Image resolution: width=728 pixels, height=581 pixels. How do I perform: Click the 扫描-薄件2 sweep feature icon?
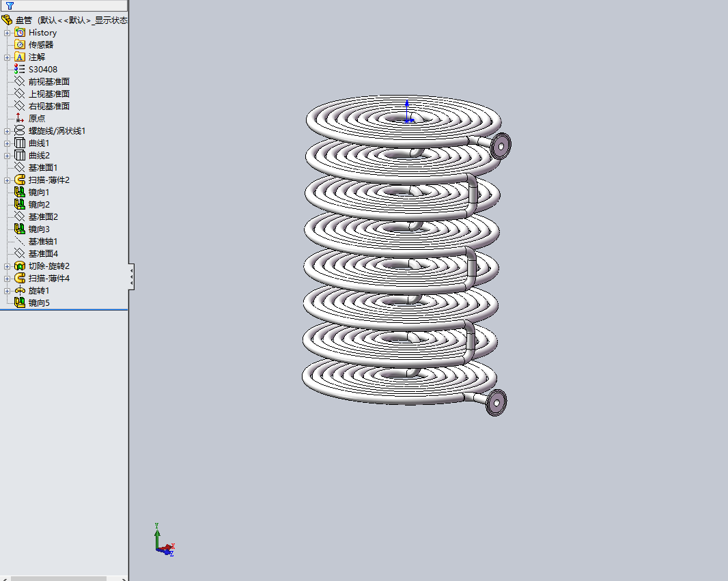click(x=20, y=180)
